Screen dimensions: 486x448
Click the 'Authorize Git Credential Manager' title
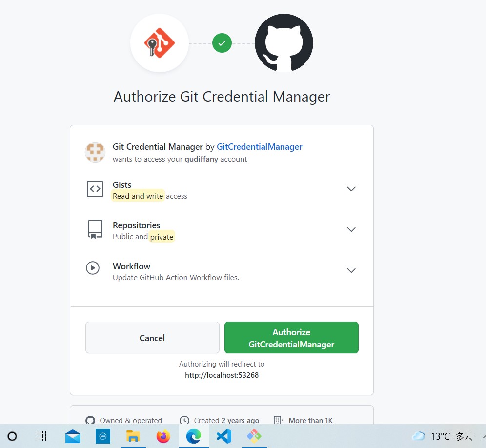(222, 97)
